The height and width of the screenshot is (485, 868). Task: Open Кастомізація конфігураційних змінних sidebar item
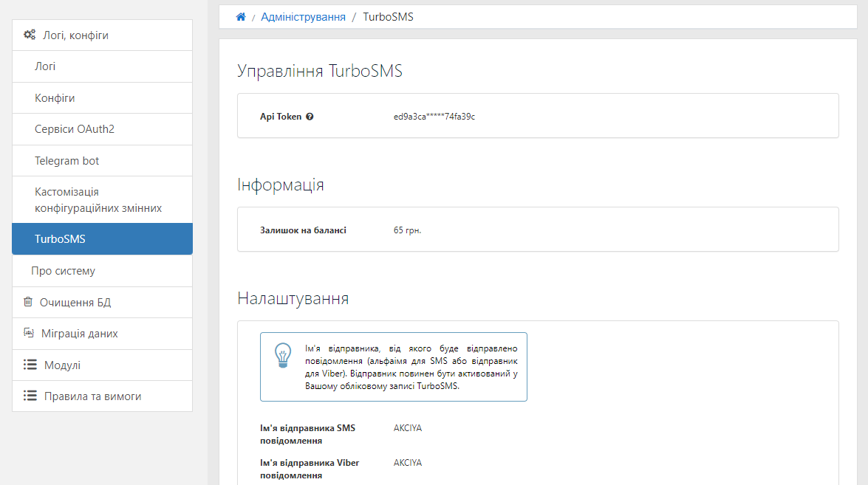(x=103, y=199)
